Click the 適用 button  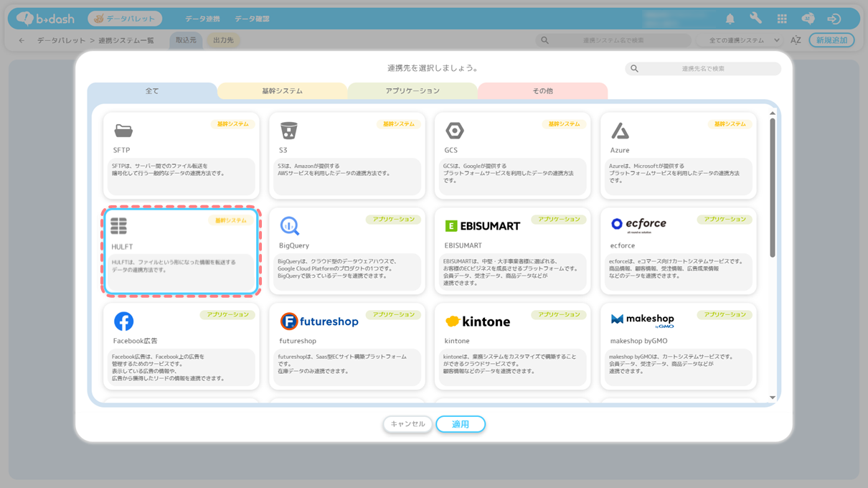point(461,424)
